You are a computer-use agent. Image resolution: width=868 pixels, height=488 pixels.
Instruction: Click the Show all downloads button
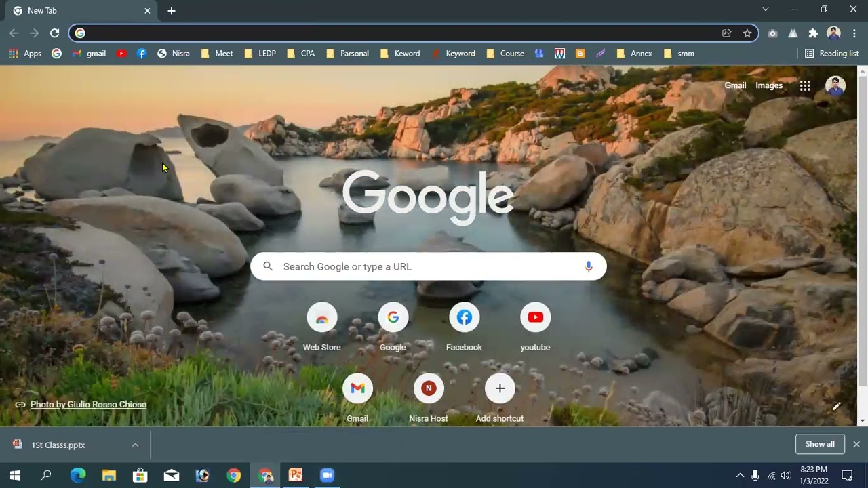click(x=820, y=444)
